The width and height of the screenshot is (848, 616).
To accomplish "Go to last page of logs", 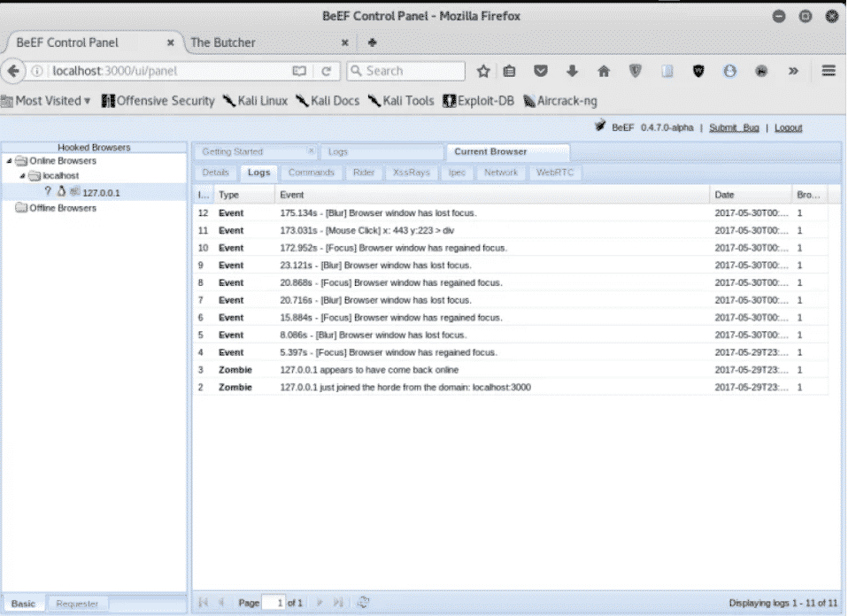I will point(338,603).
